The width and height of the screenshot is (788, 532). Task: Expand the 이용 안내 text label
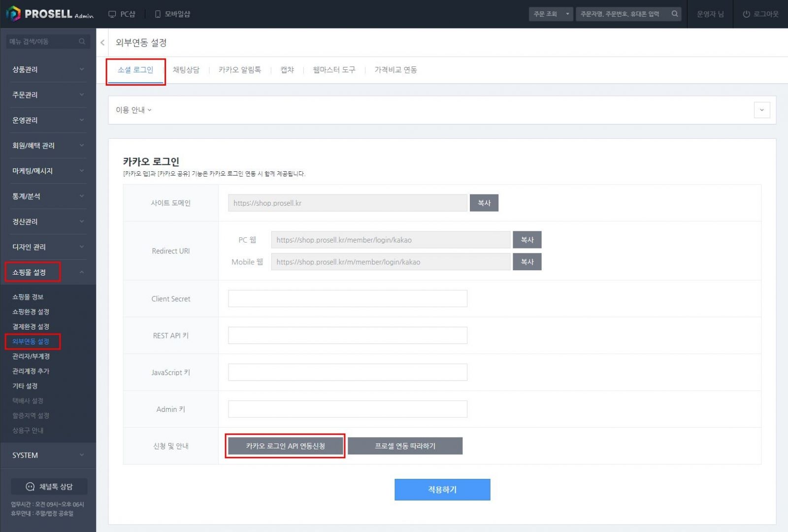133,110
